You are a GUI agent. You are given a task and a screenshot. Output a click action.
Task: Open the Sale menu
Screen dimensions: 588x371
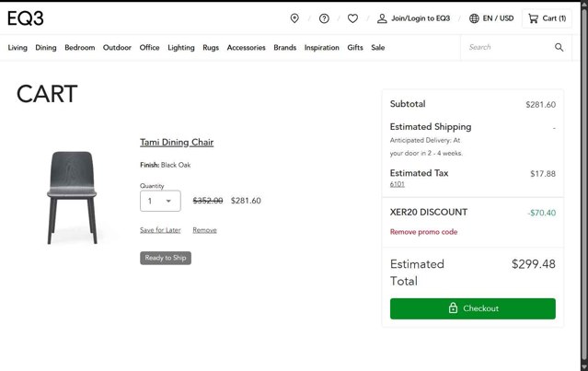[x=378, y=48]
